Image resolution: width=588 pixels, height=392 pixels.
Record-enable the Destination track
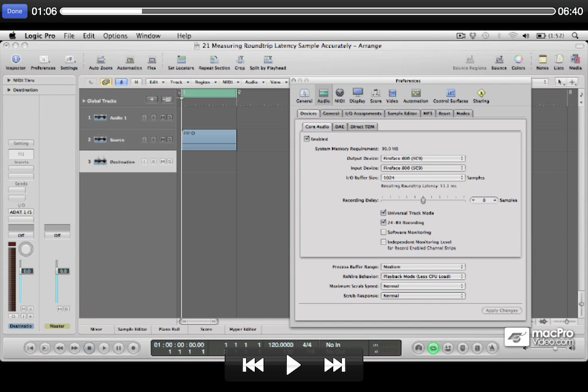pos(154,161)
